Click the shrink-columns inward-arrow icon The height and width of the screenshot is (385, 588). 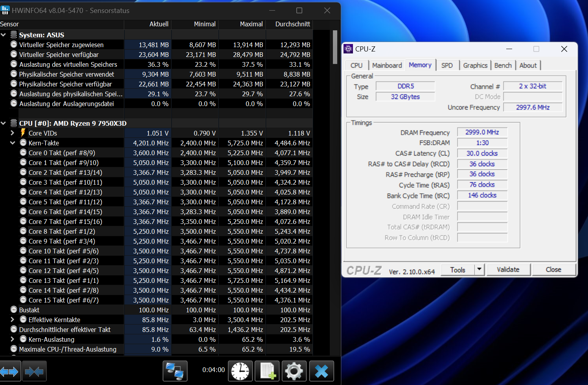pos(35,371)
